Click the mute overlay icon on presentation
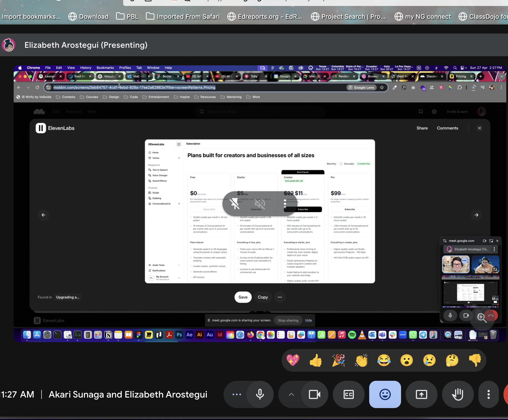Image resolution: width=508 pixels, height=420 pixels. 260,203
